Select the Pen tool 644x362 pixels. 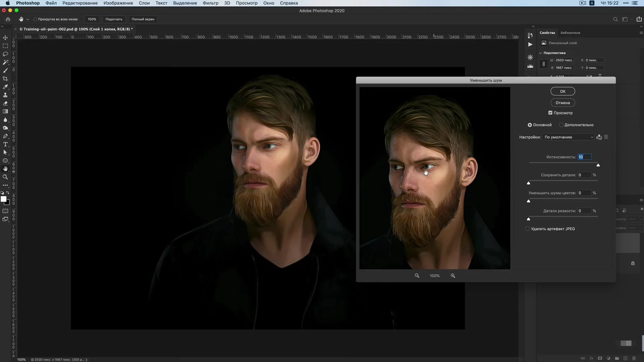coord(5,136)
